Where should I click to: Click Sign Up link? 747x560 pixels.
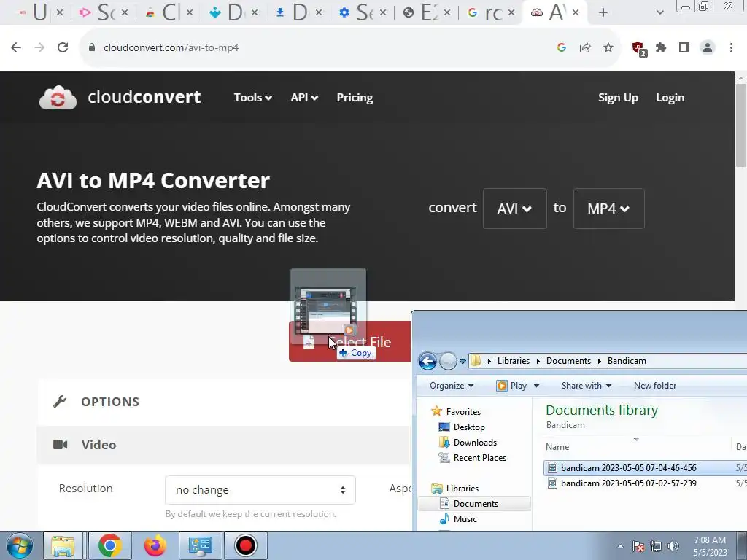click(618, 98)
